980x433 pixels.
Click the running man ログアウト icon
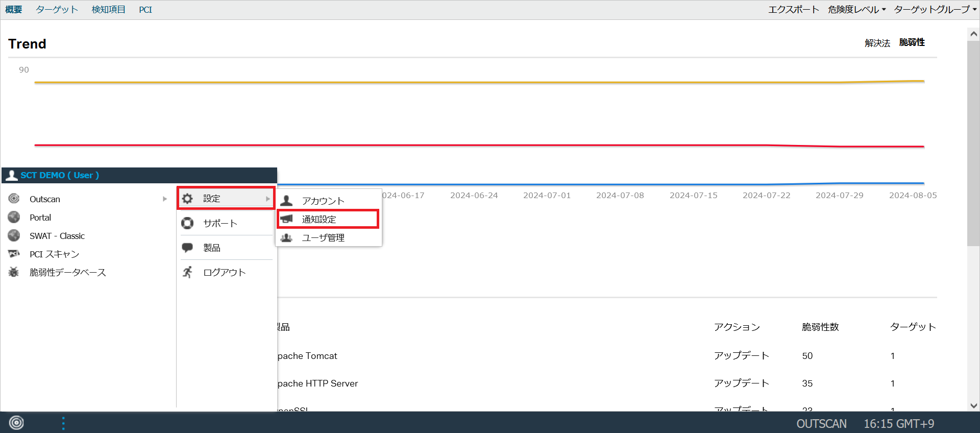[187, 272]
